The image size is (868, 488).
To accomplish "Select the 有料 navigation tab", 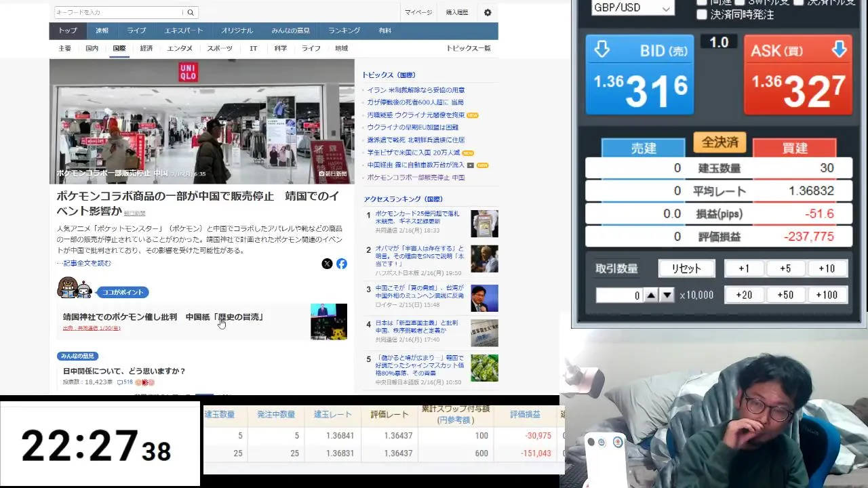I will (384, 30).
